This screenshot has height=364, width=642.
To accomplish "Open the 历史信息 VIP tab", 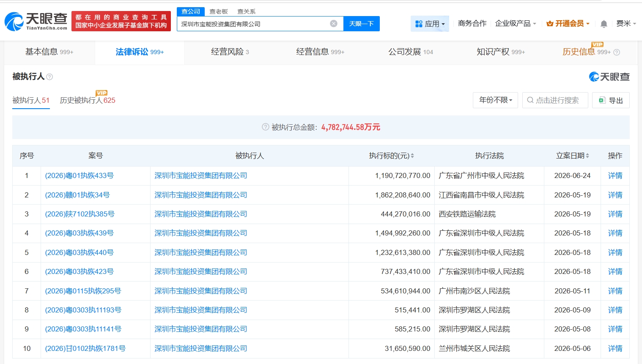I will pos(587,52).
